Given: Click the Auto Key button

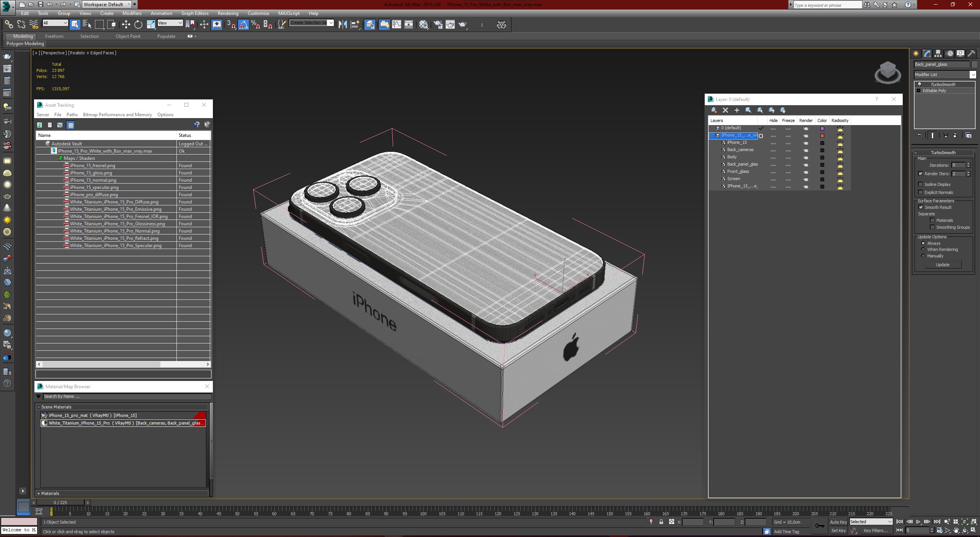Looking at the screenshot, I should pos(838,522).
